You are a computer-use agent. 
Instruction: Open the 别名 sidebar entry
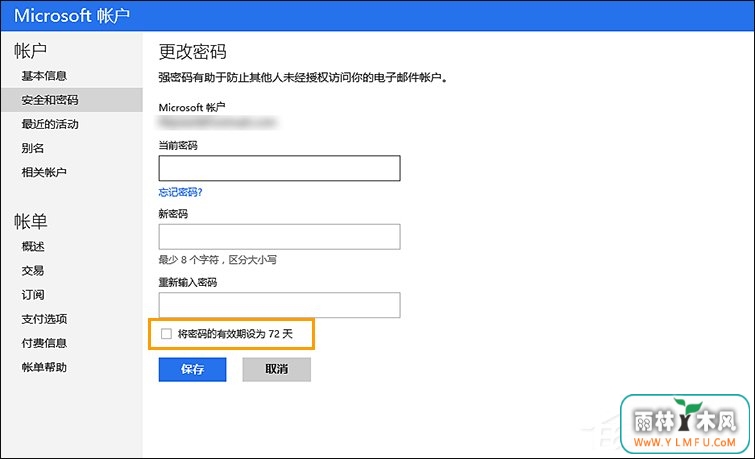coord(32,148)
